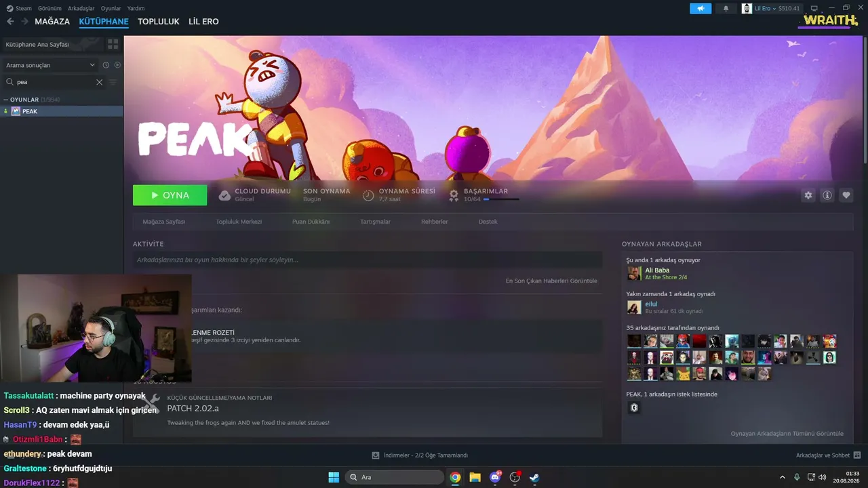Screen dimensions: 868x488
Task: Click En Son Çıkan Haberleri Görüntüle
Action: pyautogui.click(x=551, y=281)
